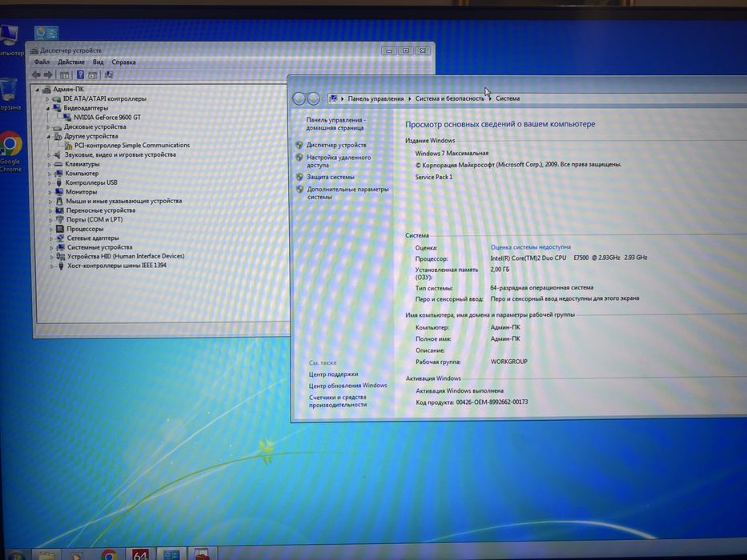Open Дополнительные параметры системы link
This screenshot has height=560, width=747.
pyautogui.click(x=347, y=193)
